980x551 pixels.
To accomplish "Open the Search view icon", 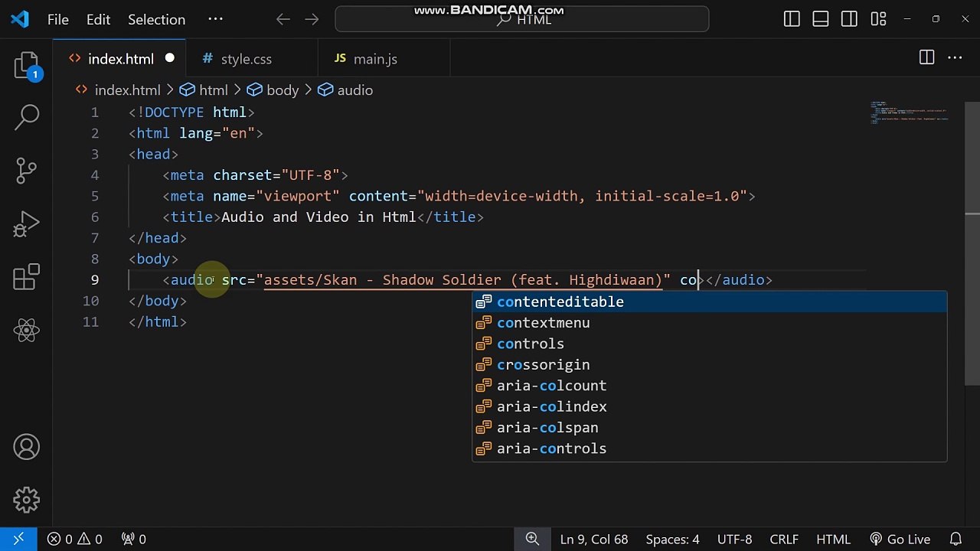I will tap(27, 117).
